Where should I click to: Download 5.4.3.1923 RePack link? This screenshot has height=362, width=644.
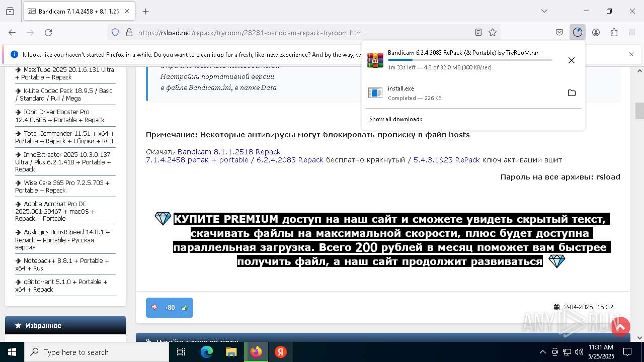point(447,160)
